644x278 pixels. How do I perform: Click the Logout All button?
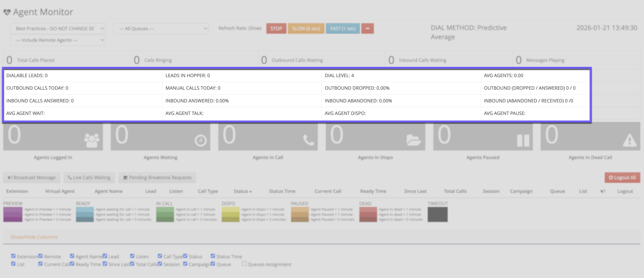coord(622,177)
